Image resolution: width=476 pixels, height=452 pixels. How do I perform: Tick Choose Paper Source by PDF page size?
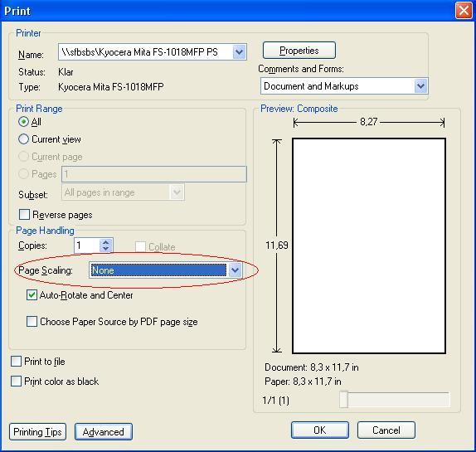[x=32, y=321]
